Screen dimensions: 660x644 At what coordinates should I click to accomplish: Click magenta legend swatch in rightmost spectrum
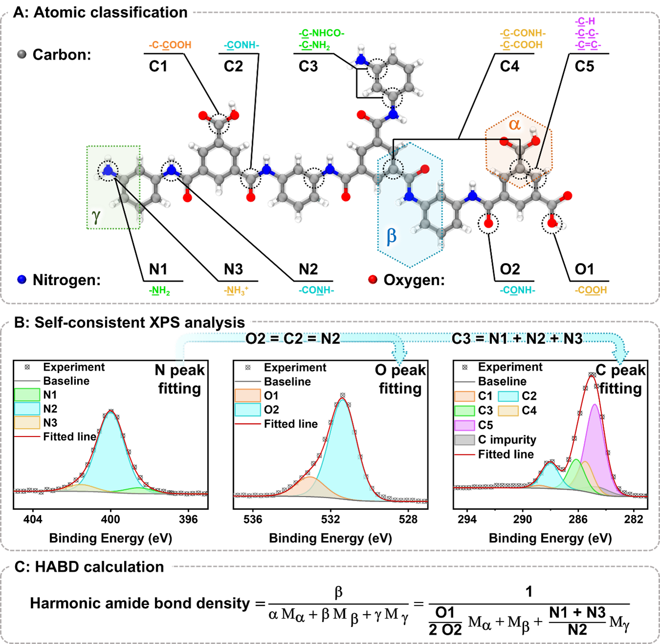(465, 425)
